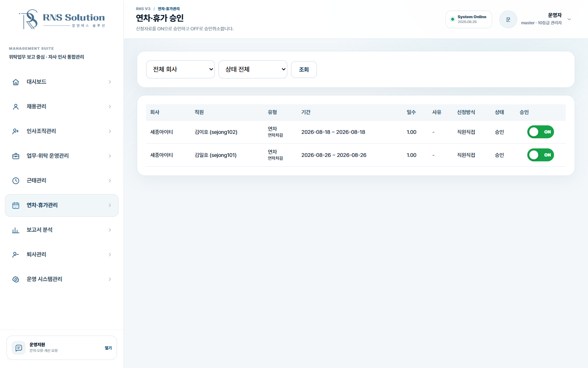Click the 2026-08-18 ~ 2026-08-18 period cell

[333, 132]
